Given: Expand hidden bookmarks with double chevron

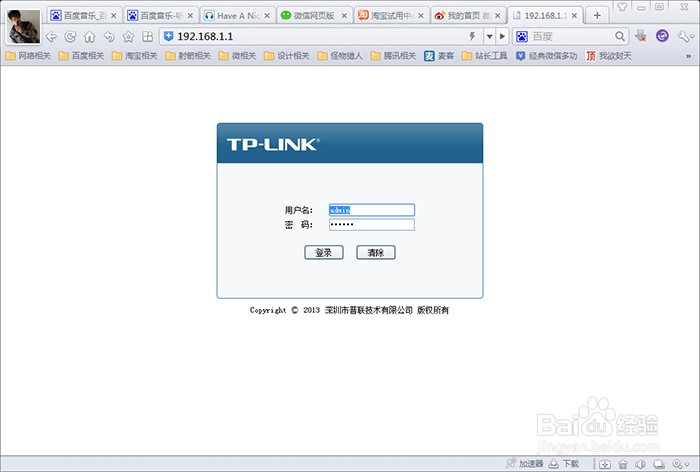Looking at the screenshot, I should coord(688,56).
